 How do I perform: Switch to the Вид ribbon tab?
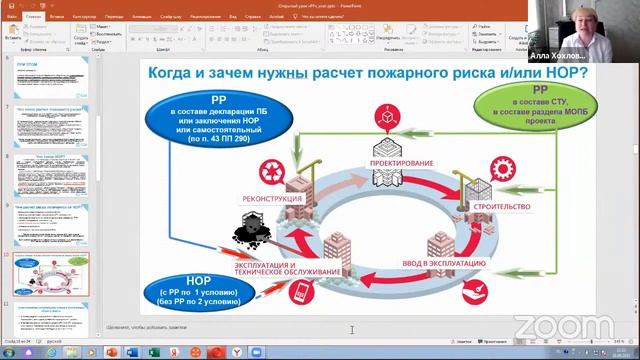pos(233,17)
